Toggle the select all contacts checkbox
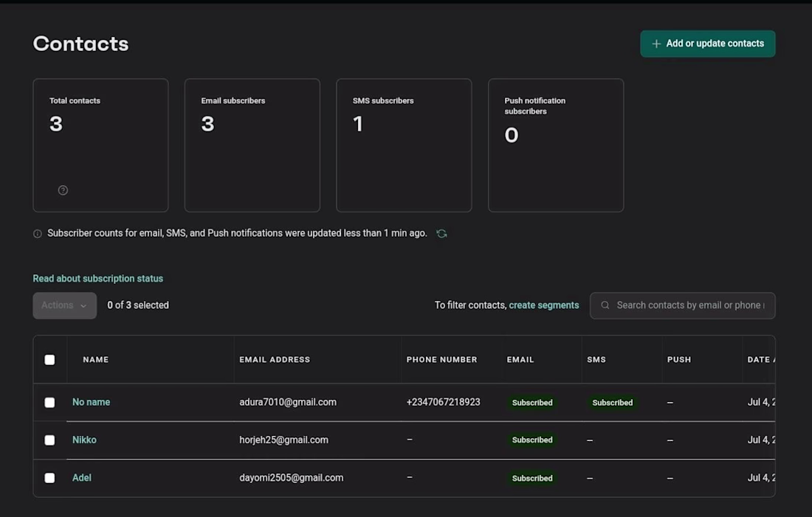The height and width of the screenshot is (517, 812). point(49,360)
